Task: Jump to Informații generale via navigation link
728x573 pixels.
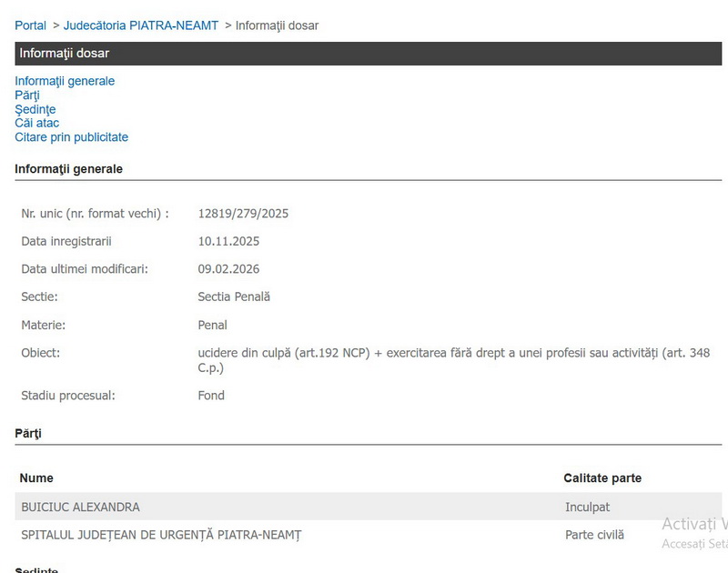Action: [x=65, y=81]
